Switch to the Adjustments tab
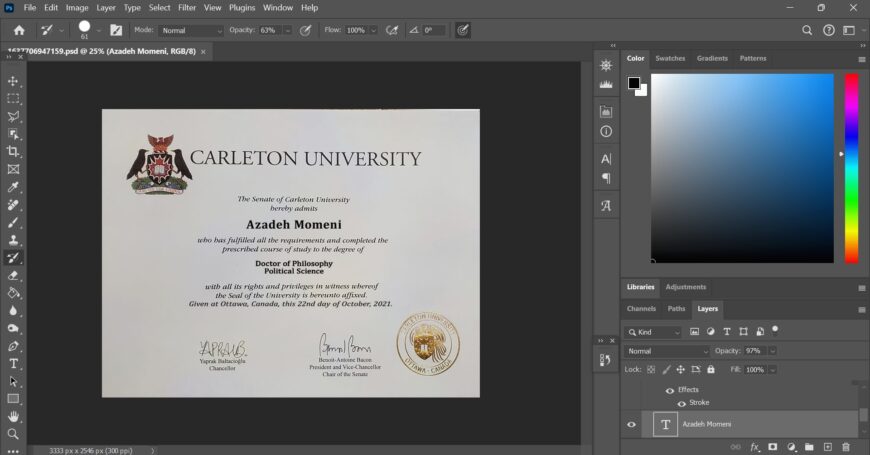The height and width of the screenshot is (455, 870). pyautogui.click(x=686, y=287)
